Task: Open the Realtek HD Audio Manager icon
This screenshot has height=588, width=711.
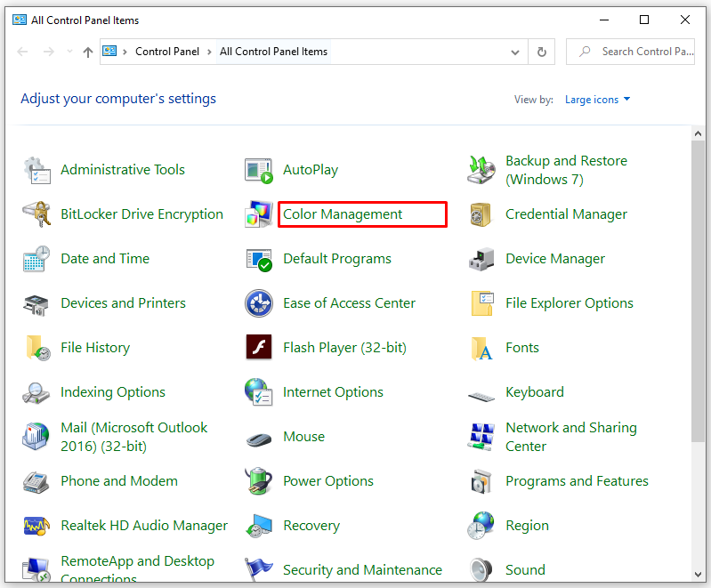Action: pyautogui.click(x=36, y=526)
